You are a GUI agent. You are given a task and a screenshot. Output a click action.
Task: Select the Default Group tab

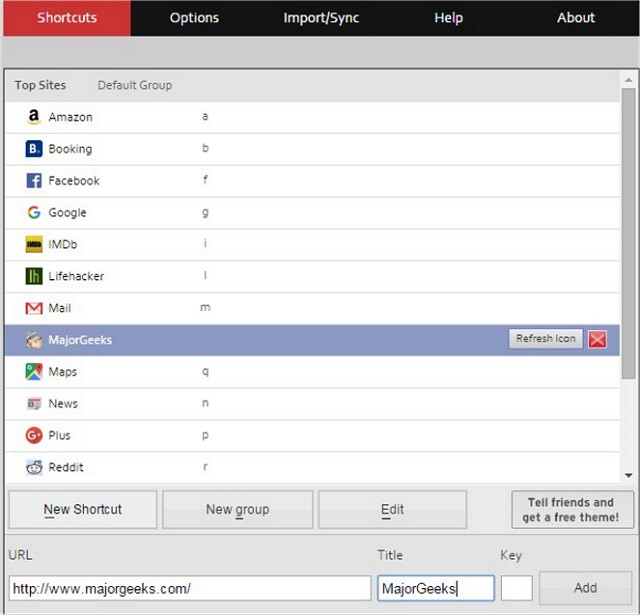pos(135,85)
